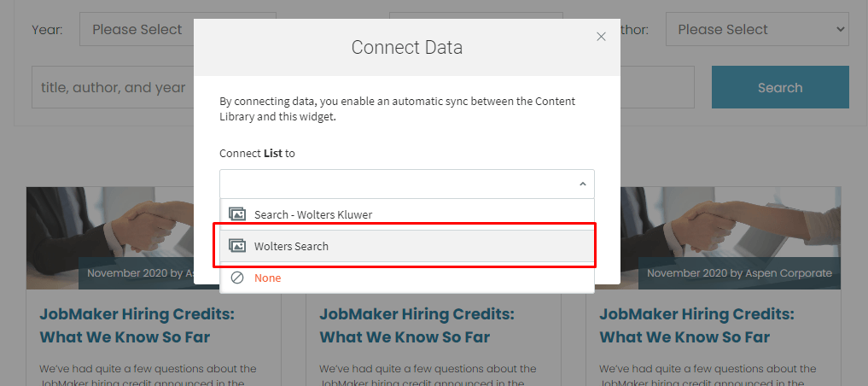
Task: Select the Wolters Search list option
Action: tap(291, 246)
